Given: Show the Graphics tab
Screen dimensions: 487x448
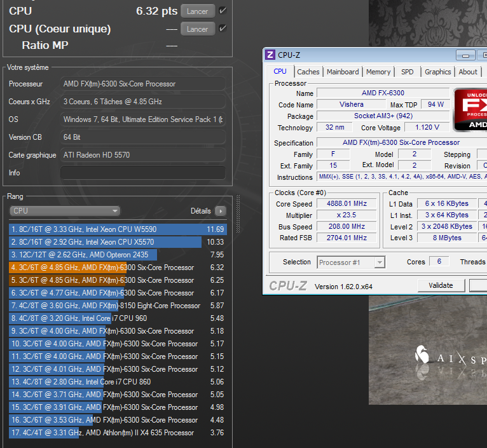Looking at the screenshot, I should (438, 72).
